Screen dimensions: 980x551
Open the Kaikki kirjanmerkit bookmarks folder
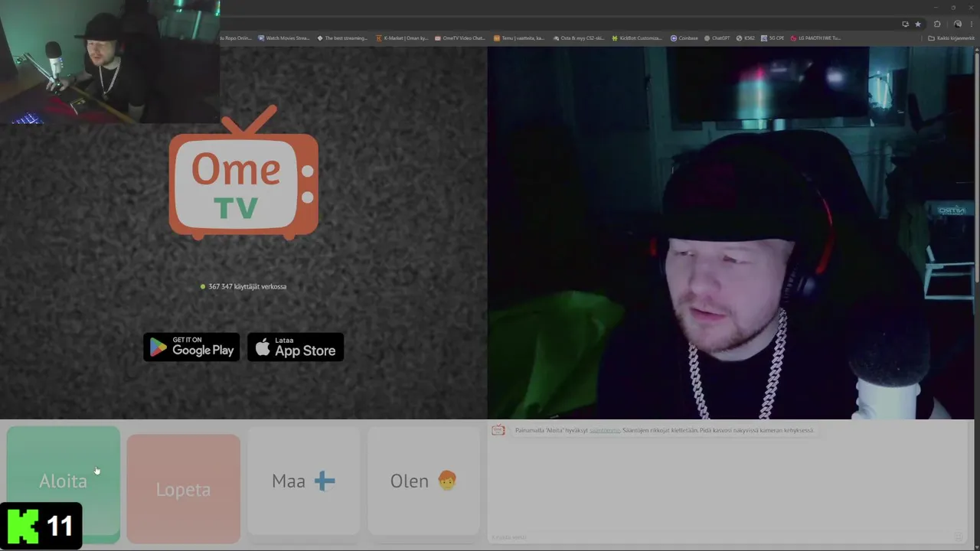click(952, 38)
